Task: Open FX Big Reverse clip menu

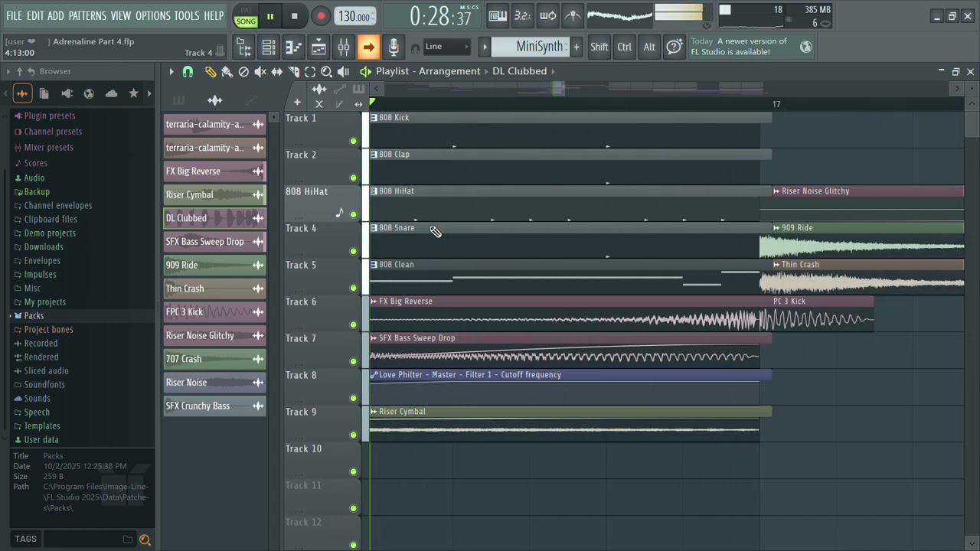Action: pyautogui.click(x=374, y=302)
